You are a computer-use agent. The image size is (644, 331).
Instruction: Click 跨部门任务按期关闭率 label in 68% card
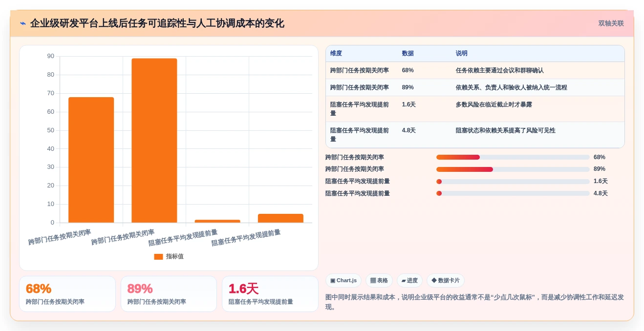[x=55, y=302]
